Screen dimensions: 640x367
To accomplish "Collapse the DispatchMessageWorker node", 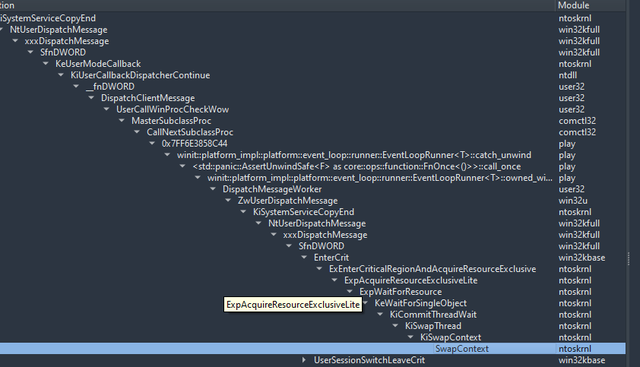I will point(213,189).
